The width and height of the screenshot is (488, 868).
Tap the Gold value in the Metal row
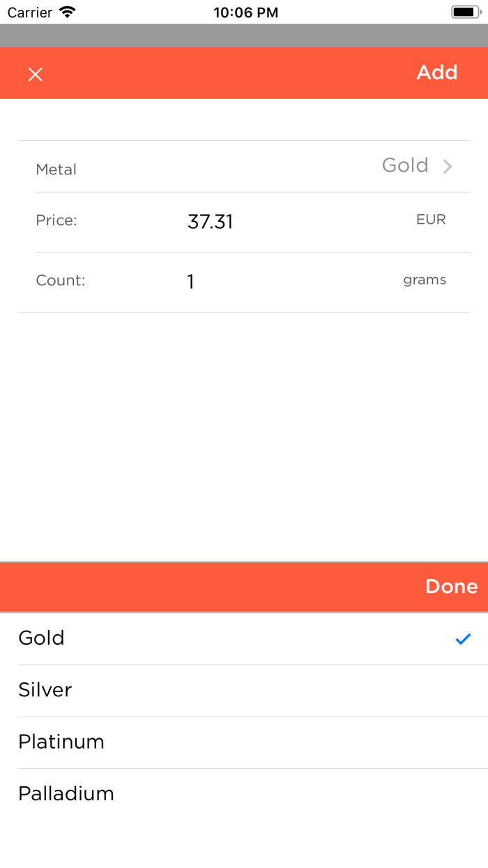(405, 165)
